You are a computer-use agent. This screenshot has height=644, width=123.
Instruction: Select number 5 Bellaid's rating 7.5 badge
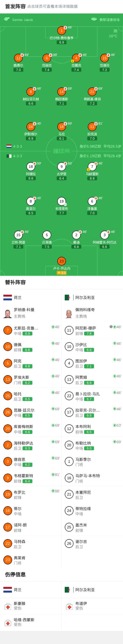47,247
